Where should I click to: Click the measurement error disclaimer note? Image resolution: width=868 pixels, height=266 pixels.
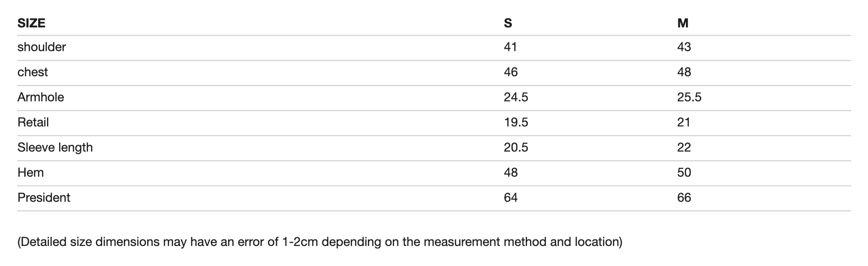[319, 242]
